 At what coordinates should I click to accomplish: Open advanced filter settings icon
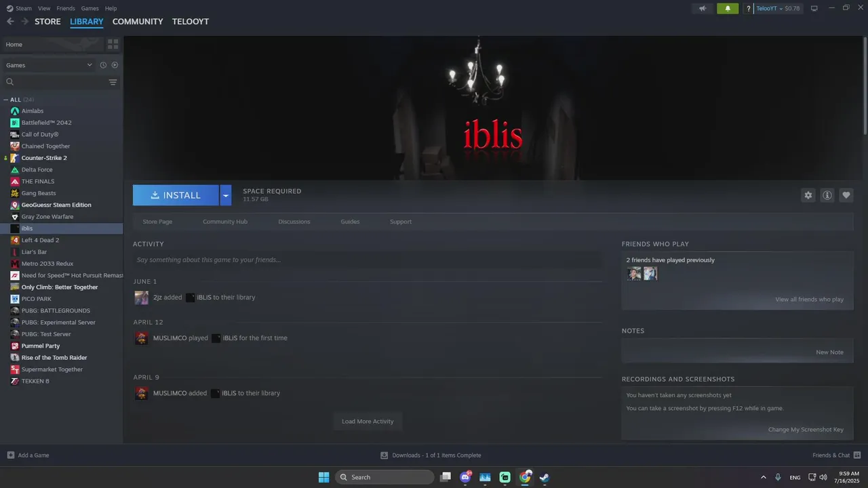(x=113, y=82)
